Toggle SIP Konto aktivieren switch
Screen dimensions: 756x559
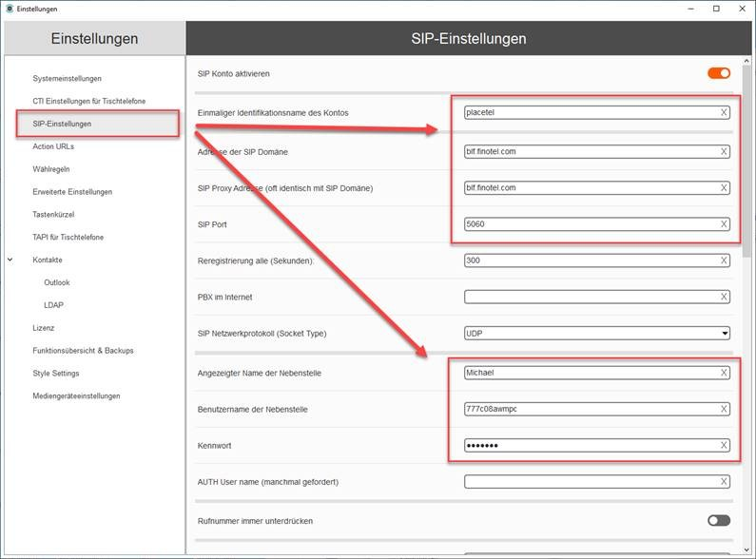click(719, 73)
